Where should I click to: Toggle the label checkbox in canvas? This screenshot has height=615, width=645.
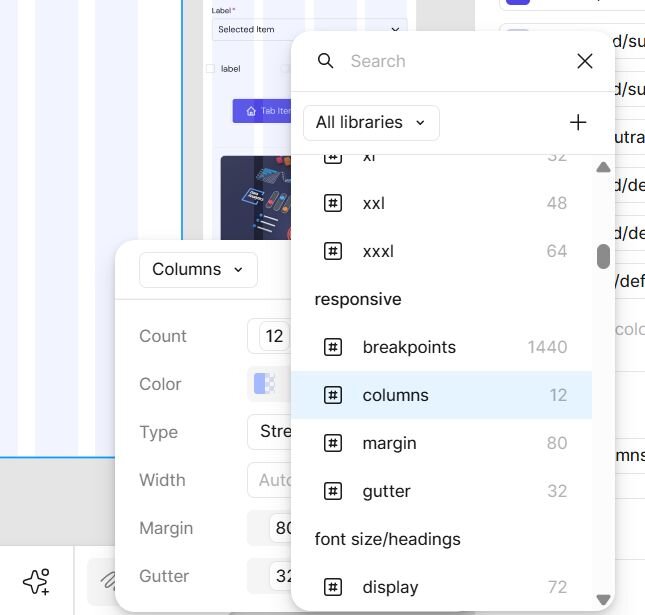point(210,69)
